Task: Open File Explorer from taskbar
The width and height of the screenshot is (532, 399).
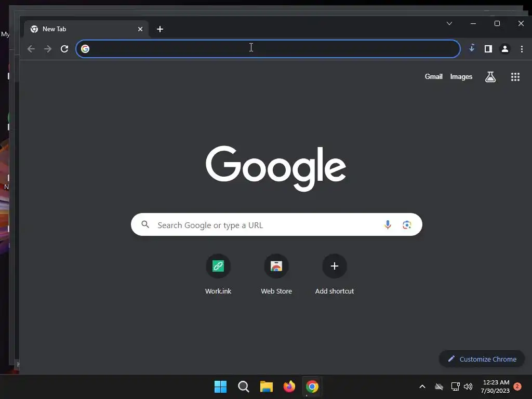Action: [x=267, y=387]
